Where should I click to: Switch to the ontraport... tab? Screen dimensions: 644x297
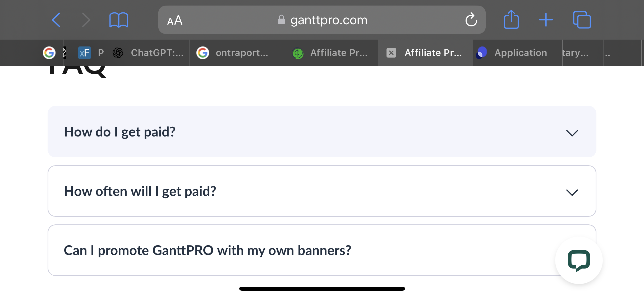pos(237,53)
